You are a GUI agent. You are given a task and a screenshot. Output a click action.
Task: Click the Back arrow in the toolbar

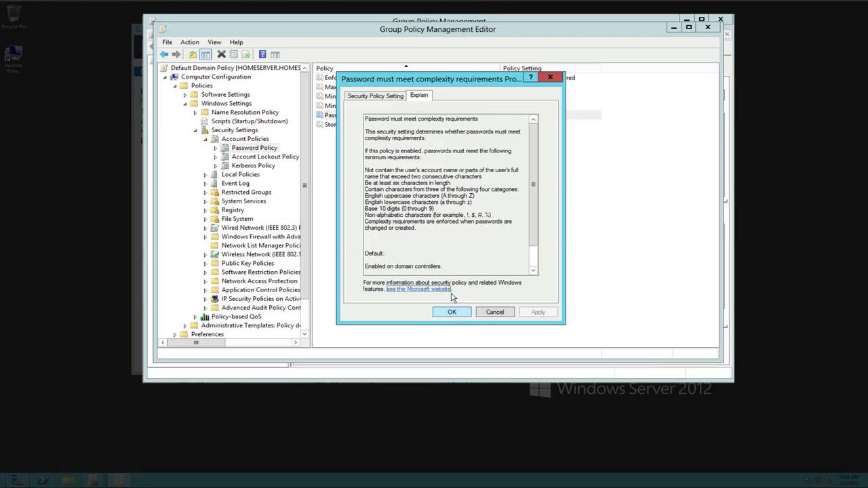point(164,54)
